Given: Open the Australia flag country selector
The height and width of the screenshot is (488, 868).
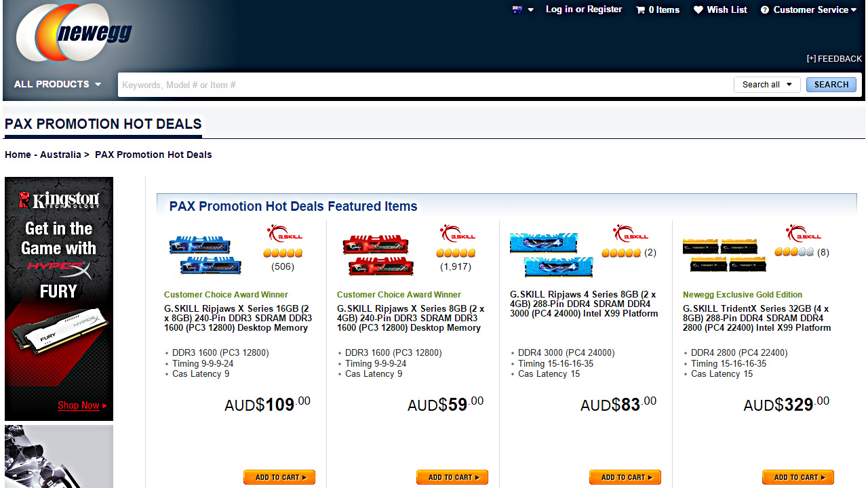Looking at the screenshot, I should [x=523, y=9].
